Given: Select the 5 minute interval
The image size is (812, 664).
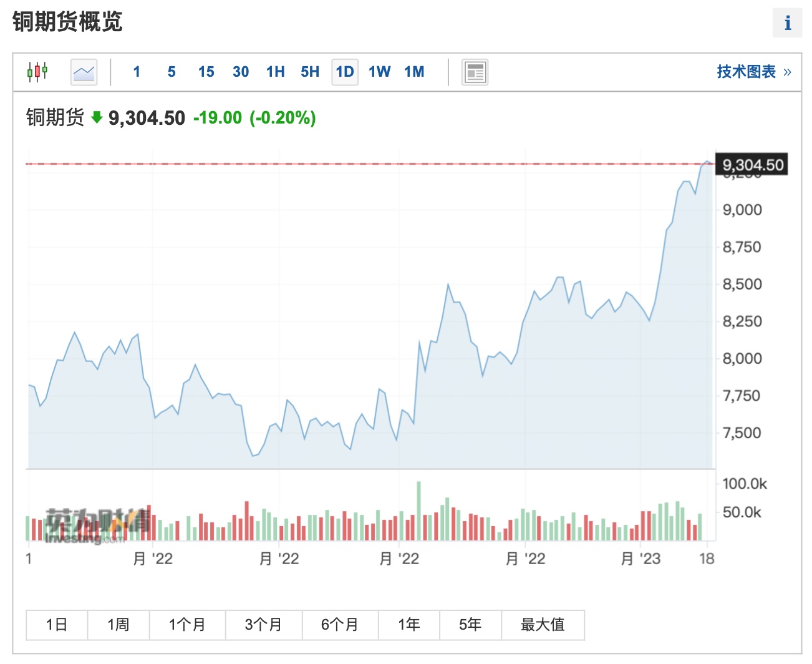Looking at the screenshot, I should coord(172,72).
